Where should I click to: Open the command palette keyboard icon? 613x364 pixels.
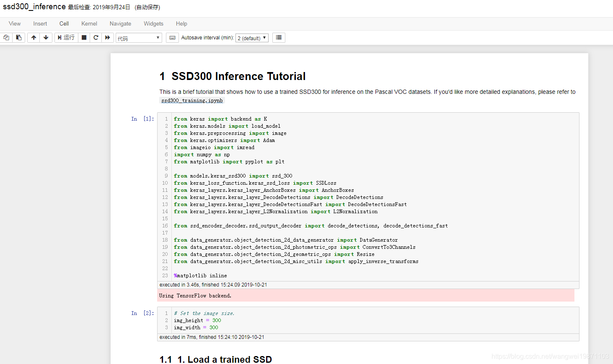[172, 38]
